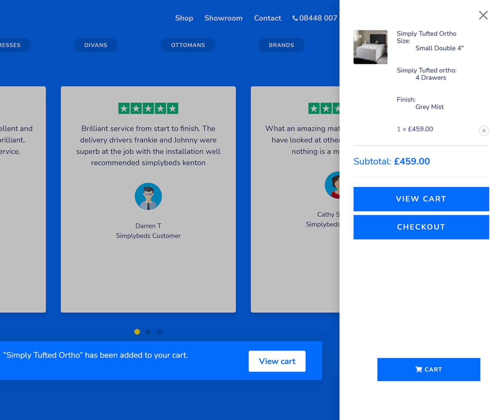Call the 08448 007 phone number link
This screenshot has height=420, width=504.
[315, 18]
